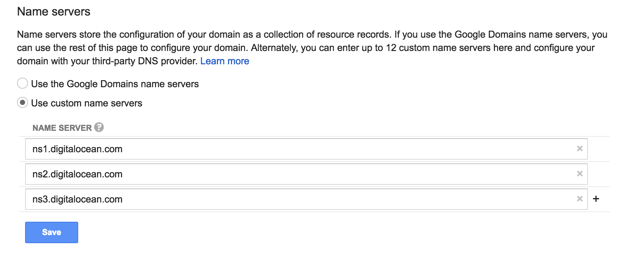Clear the ns2.digitalocean.com name server row
Image resolution: width=644 pixels, height=255 pixels.
click(x=579, y=174)
